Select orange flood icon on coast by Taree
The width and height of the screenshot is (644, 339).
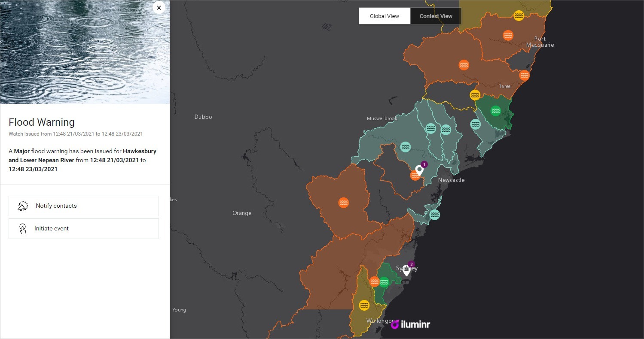(x=524, y=76)
